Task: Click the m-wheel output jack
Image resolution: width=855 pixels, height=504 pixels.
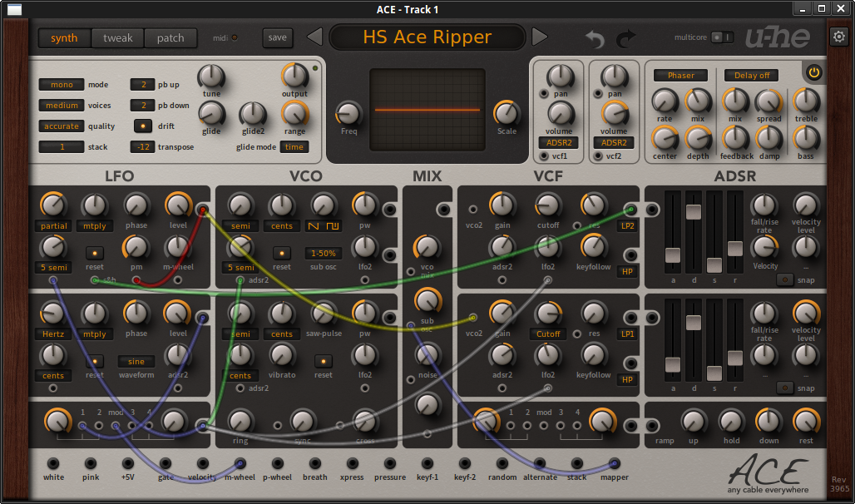Action: pos(240,463)
